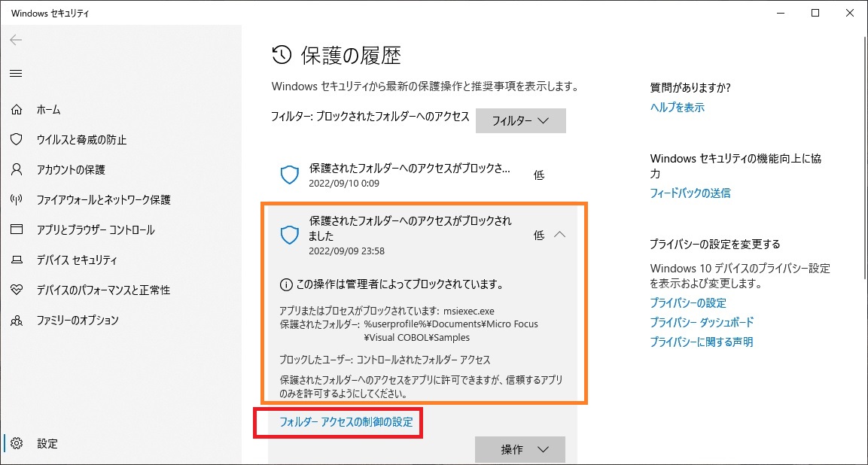The width and height of the screenshot is (868, 465).
Task: Open ファイアウォールとネットワーク保護
Action: [x=104, y=199]
